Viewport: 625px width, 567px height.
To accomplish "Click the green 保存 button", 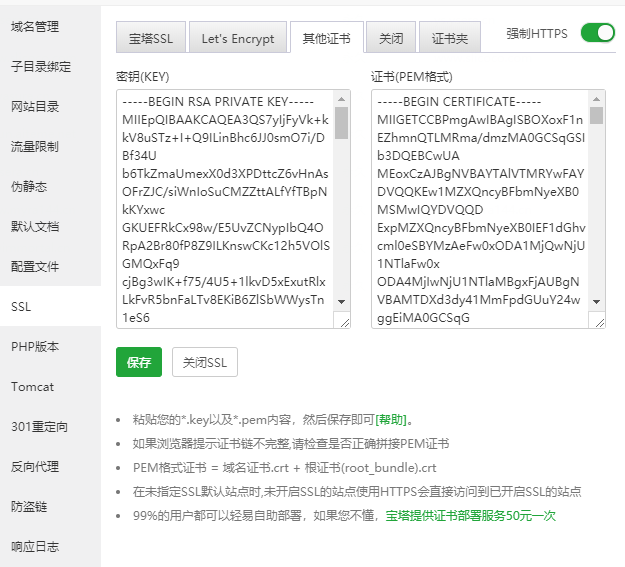I will 138,362.
